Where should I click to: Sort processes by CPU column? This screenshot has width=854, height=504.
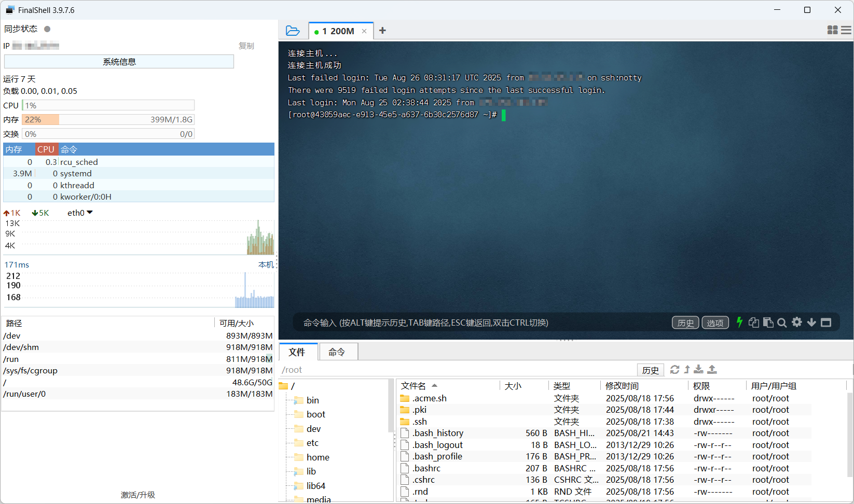46,149
